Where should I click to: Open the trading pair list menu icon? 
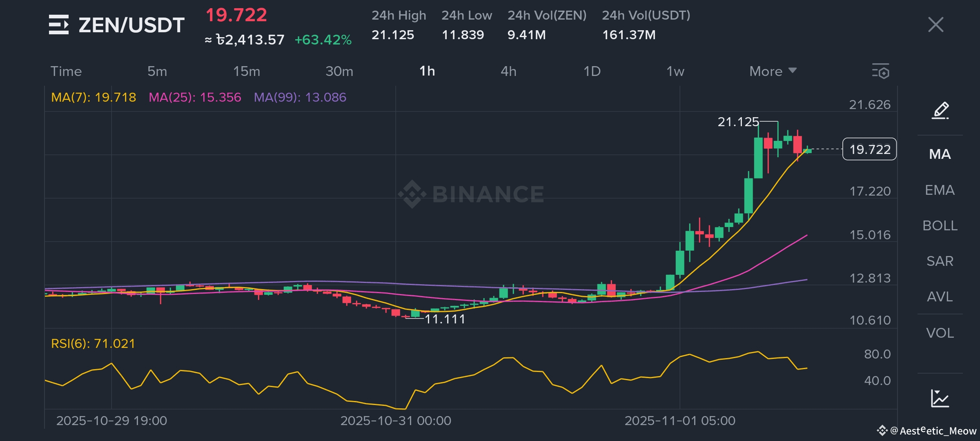pyautogui.click(x=58, y=24)
